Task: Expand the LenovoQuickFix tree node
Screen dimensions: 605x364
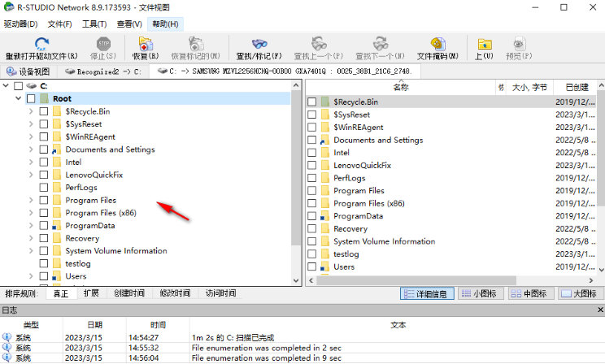Action: 31,175
